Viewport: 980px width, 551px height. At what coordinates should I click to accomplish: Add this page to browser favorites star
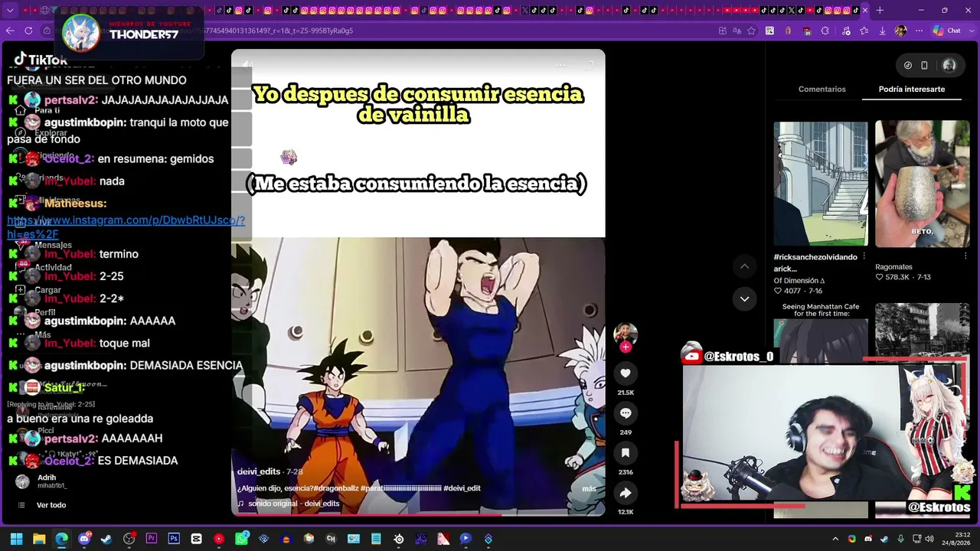(751, 31)
